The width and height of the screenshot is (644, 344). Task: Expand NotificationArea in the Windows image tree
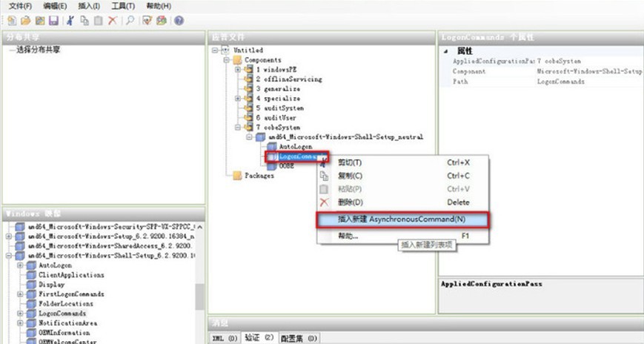[x=20, y=323]
